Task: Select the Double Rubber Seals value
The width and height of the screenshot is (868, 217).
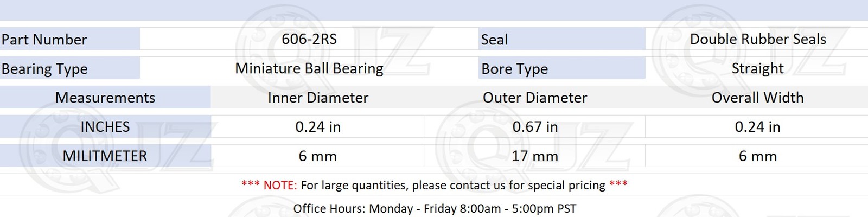Action: (x=757, y=39)
